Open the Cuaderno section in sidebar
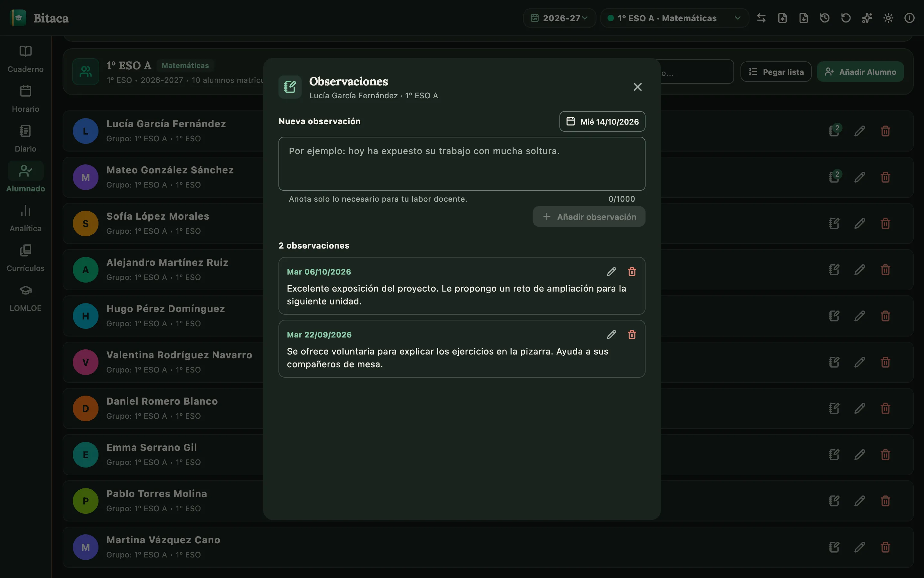 point(26,59)
